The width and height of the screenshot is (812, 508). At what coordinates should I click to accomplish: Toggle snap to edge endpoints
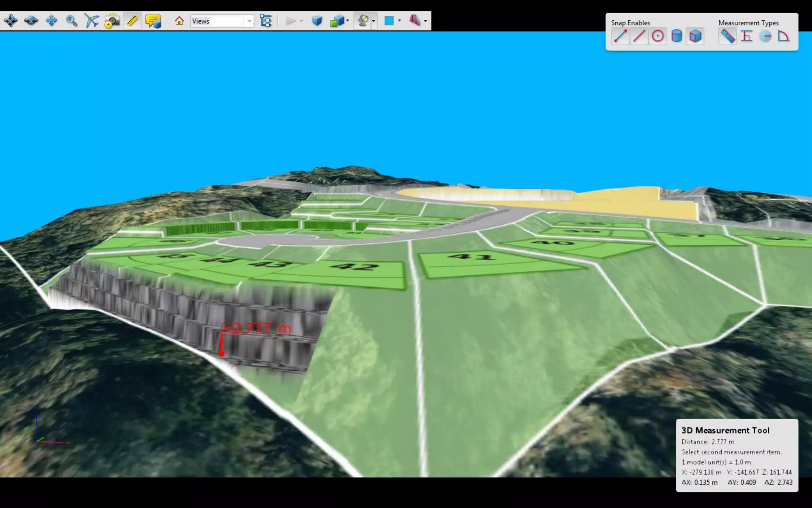tap(620, 37)
